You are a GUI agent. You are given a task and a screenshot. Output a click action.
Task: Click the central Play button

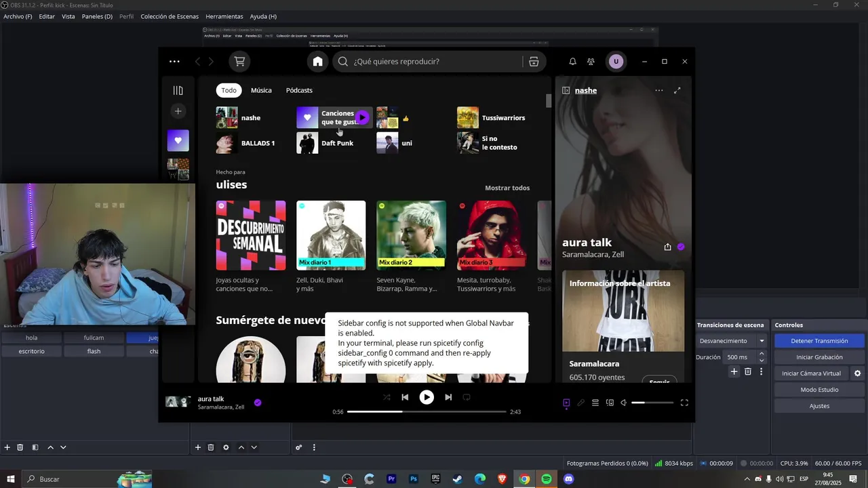[427, 397]
